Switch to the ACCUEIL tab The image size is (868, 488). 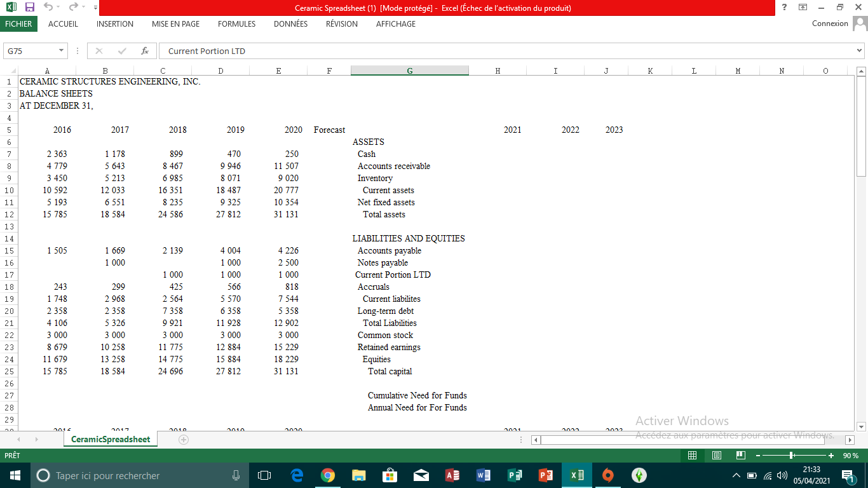(63, 24)
